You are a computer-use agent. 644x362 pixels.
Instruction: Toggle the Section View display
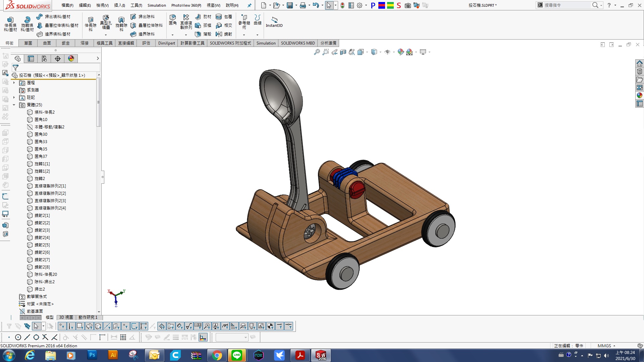(x=343, y=52)
